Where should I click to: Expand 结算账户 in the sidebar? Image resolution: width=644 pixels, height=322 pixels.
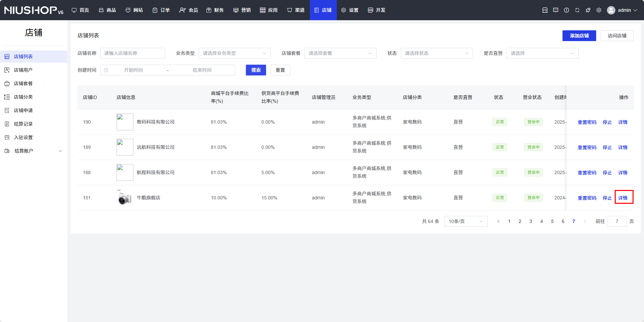tap(34, 151)
